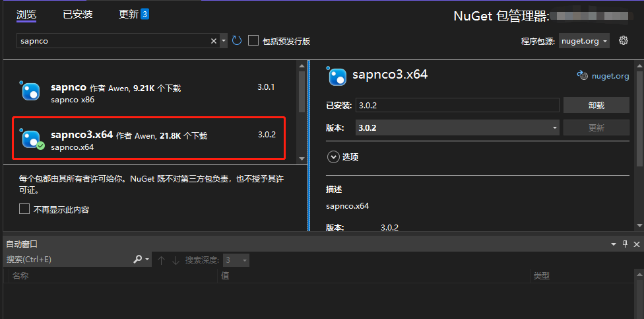Click the 已安装 3.0.2 field
The width and height of the screenshot is (644, 319).
click(x=457, y=105)
